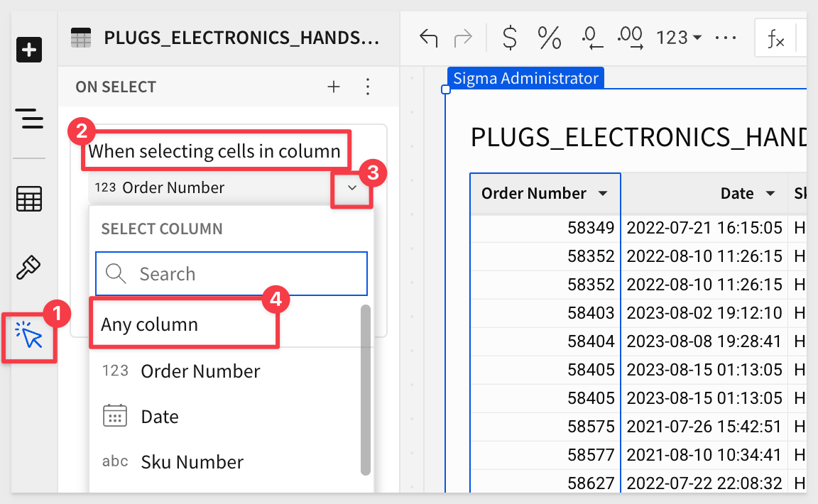Decrease decimal places button
Viewport: 818px width, 504px height.
point(591,38)
